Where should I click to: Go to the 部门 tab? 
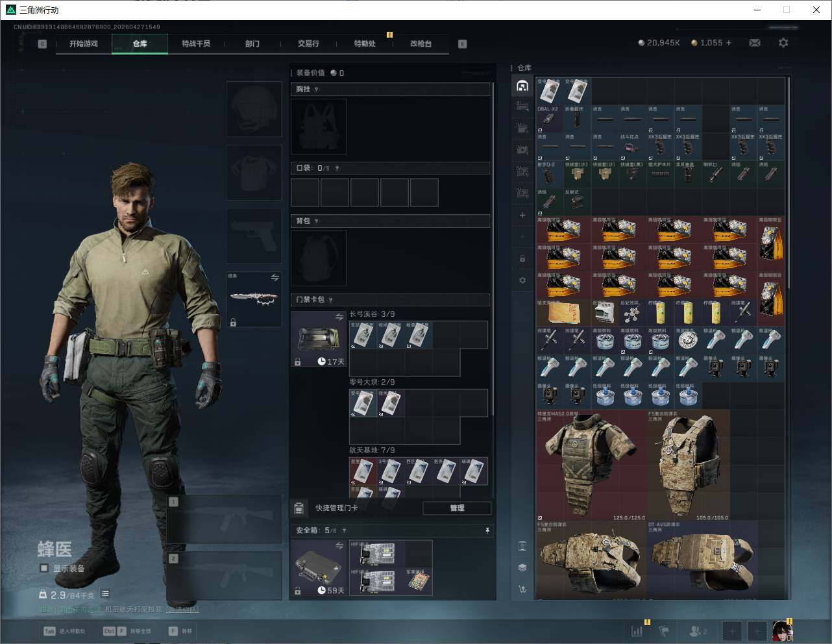(252, 43)
